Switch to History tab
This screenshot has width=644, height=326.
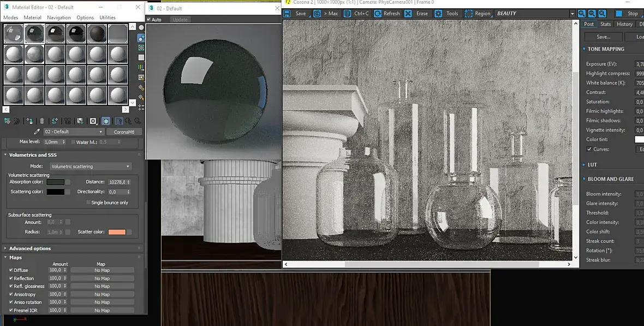624,24
